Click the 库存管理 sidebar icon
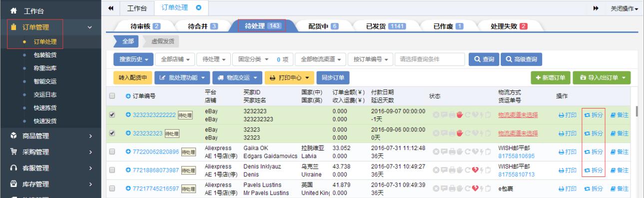 (x=14, y=184)
